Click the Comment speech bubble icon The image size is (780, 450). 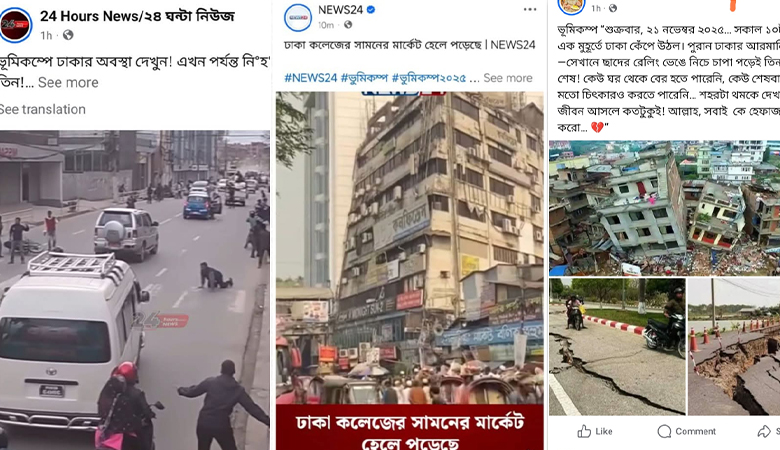664,431
